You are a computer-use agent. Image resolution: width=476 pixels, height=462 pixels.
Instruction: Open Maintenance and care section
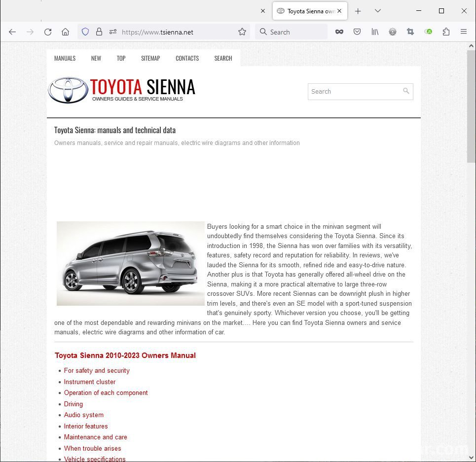[x=95, y=437]
